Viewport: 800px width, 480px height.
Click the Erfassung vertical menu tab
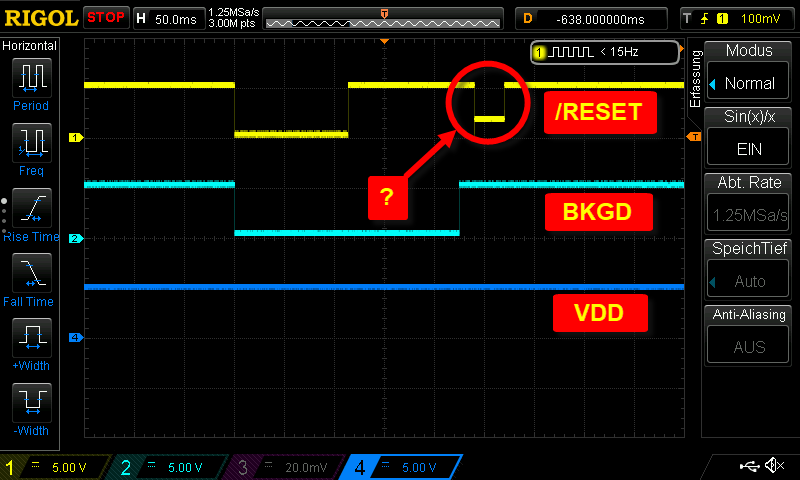point(695,79)
